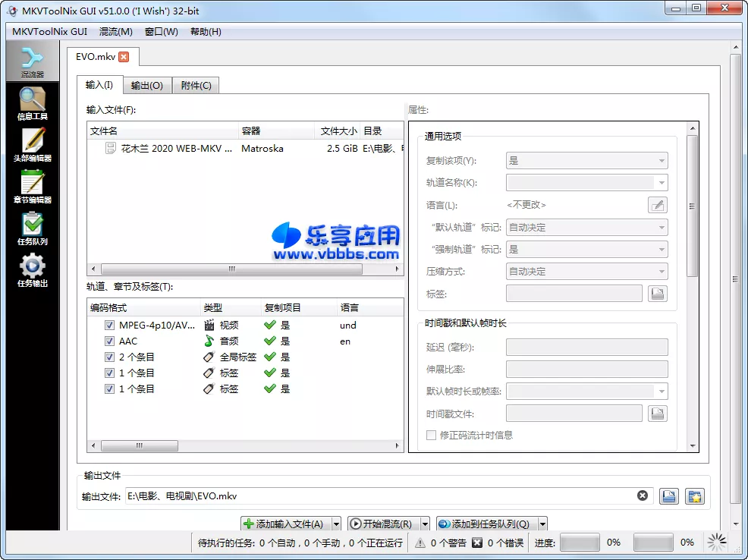This screenshot has height=560, width=748.
Task: Uncheck the AAC audio track
Action: [x=110, y=341]
